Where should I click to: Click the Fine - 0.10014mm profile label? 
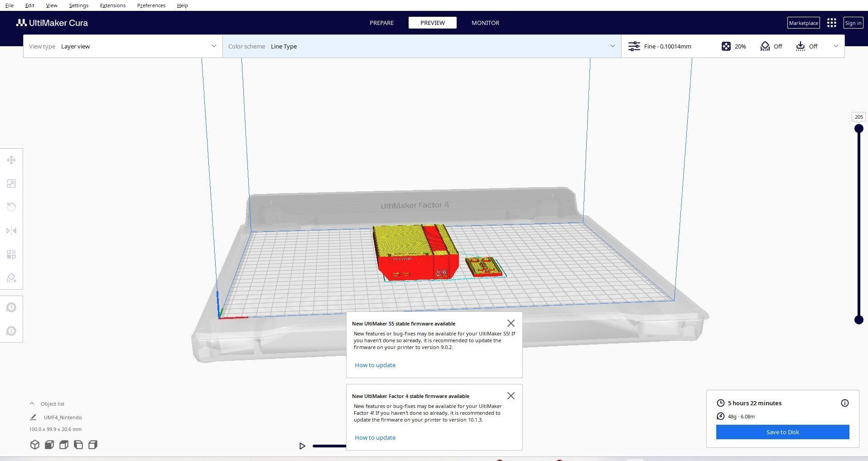tap(668, 46)
